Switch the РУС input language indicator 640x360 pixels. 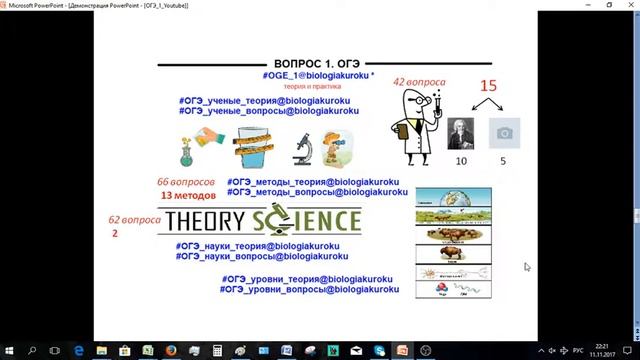coord(578,351)
